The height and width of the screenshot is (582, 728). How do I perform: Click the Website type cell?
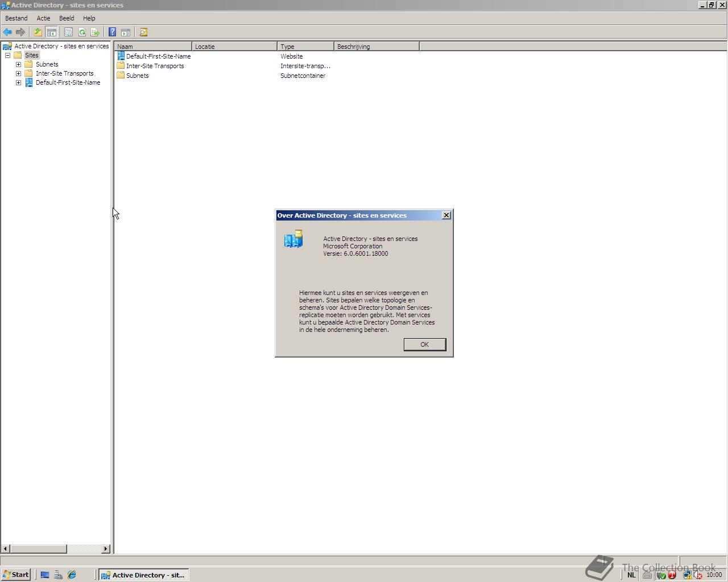pos(291,56)
